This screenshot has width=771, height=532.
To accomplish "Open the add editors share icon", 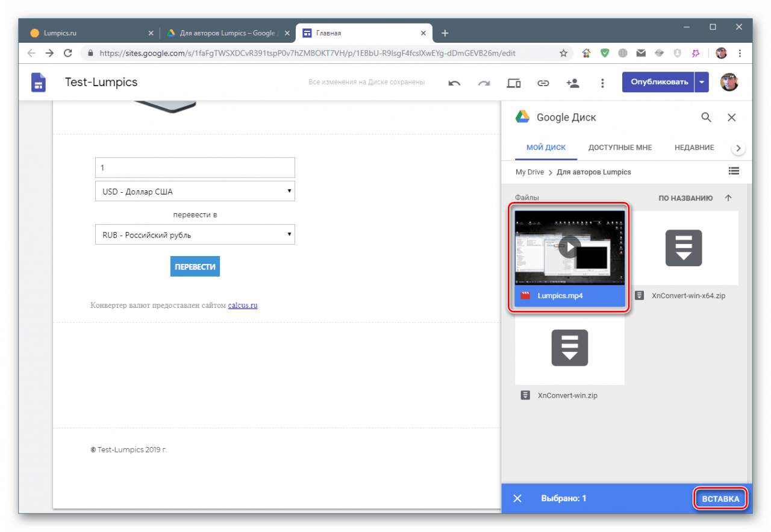I will [x=572, y=83].
